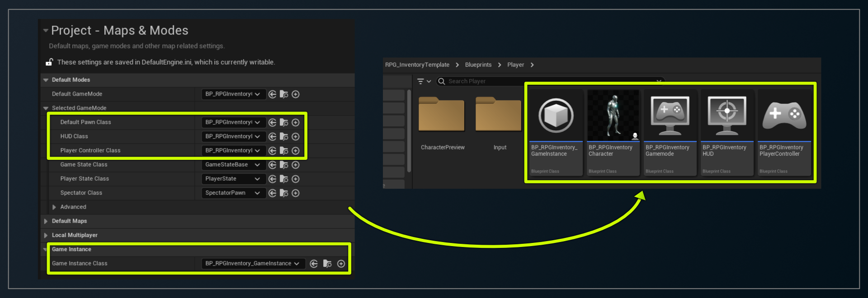This screenshot has width=868, height=298.
Task: Click use-selected arrow for Game Instance Class
Action: pyautogui.click(x=314, y=264)
